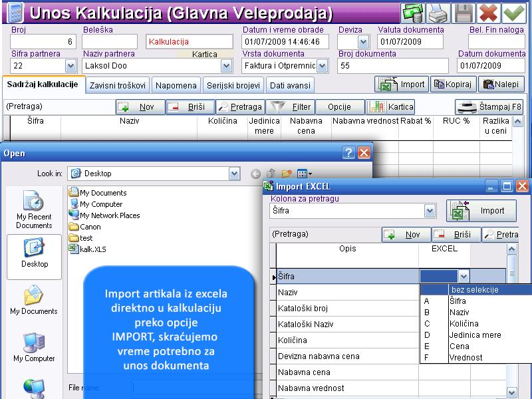Click the printer icon in title bar
Image resolution: width=532 pixels, height=399 pixels.
pos(438,13)
